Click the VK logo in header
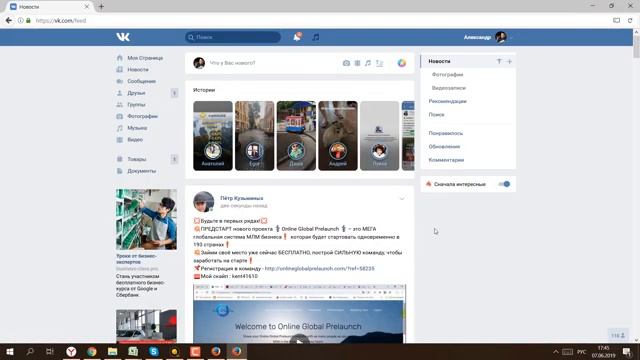Image resolution: width=640 pixels, height=360 pixels. coord(123,37)
